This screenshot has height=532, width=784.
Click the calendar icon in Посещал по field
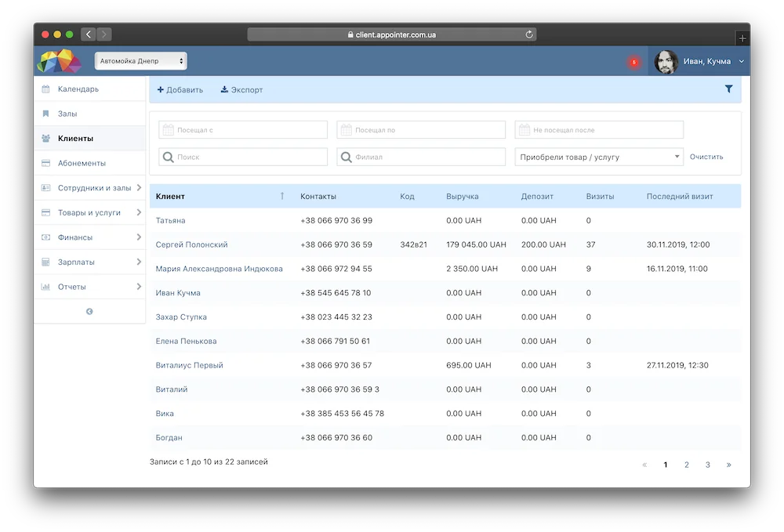click(346, 130)
